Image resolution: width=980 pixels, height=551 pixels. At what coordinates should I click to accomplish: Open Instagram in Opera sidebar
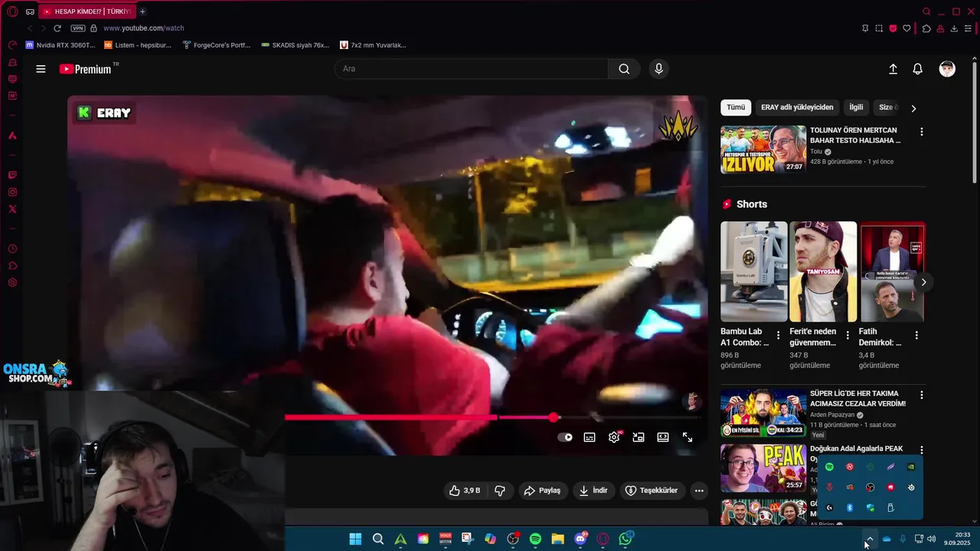[12, 192]
